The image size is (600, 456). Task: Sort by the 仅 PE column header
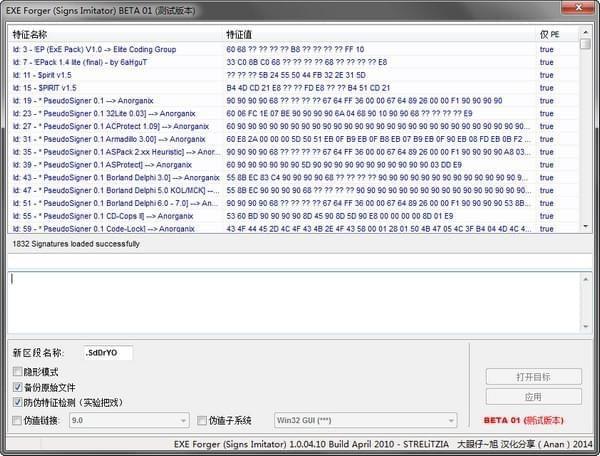click(558, 34)
